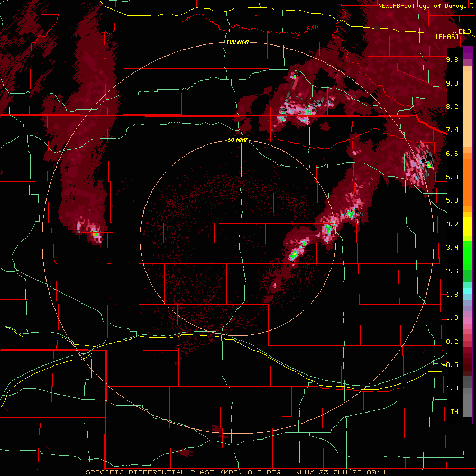The height and width of the screenshot is (476, 476).
Task: Click the 2.6 color scale value
Action: (452, 271)
